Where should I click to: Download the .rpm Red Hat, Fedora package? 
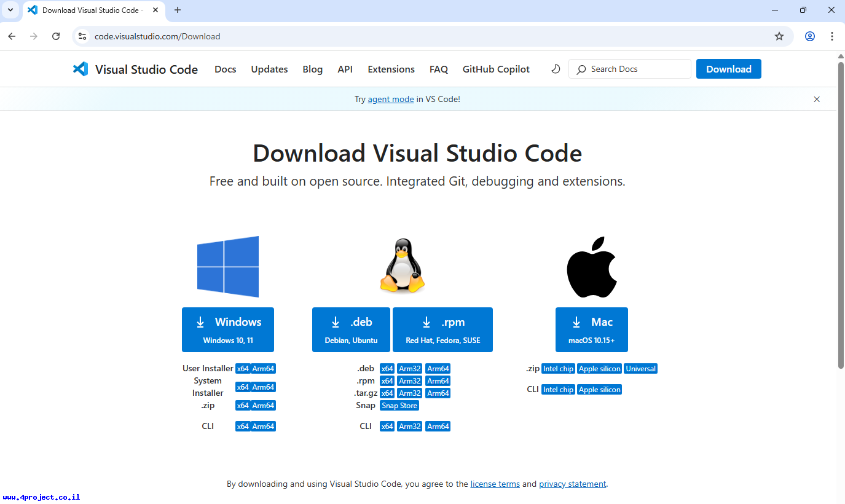tap(442, 329)
